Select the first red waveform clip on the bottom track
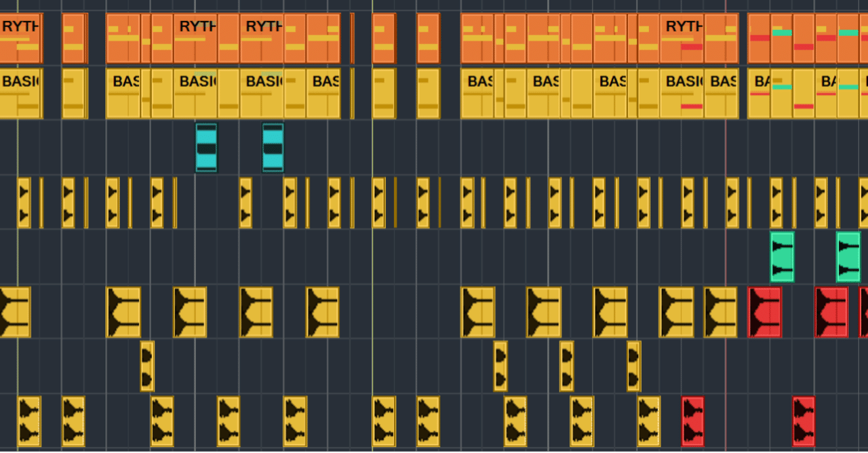Image resolution: width=868 pixels, height=453 pixels. tap(693, 420)
